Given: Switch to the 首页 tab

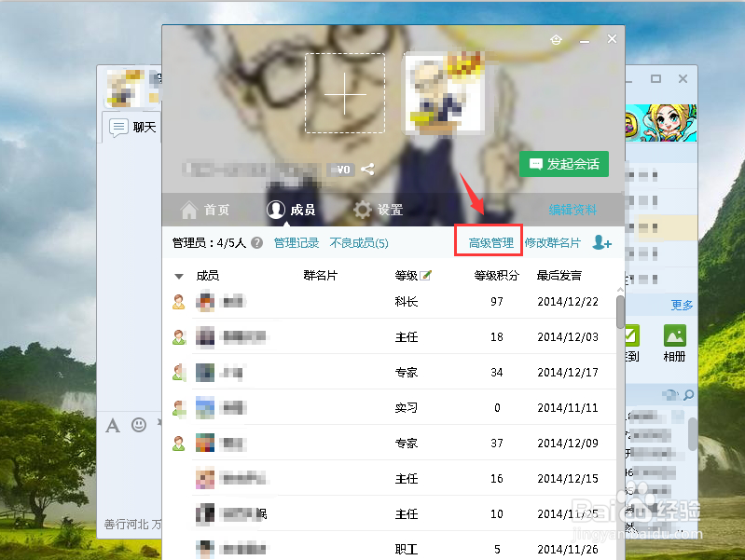Looking at the screenshot, I should [x=205, y=210].
